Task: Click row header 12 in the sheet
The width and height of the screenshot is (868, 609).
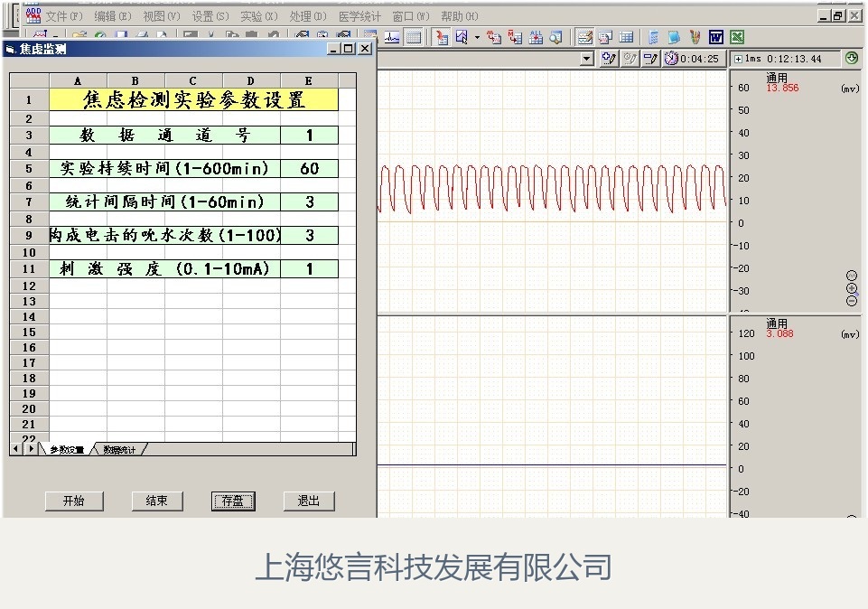Action: coord(29,286)
